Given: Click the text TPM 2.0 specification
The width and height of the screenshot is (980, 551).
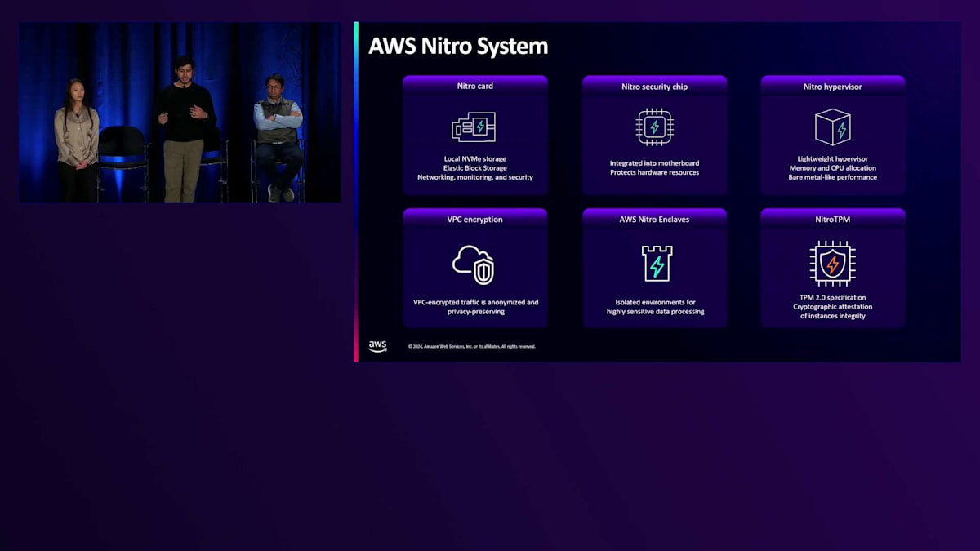Looking at the screenshot, I should pyautogui.click(x=833, y=297).
